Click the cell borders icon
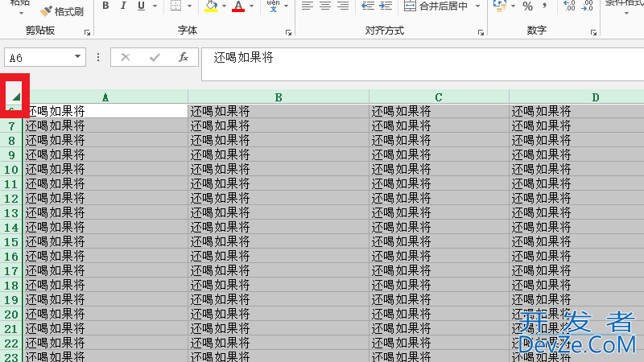This screenshot has width=644, height=362. pos(175,6)
